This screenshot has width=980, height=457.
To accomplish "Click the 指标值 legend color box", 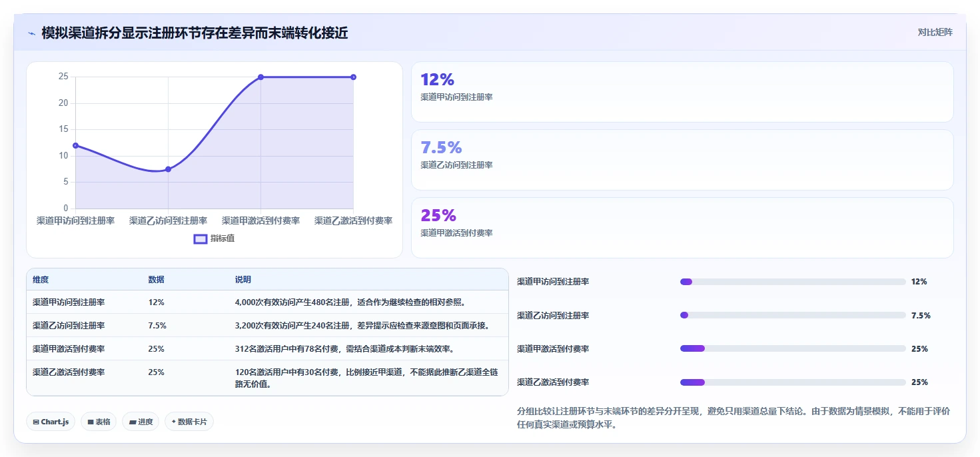I will pos(201,238).
